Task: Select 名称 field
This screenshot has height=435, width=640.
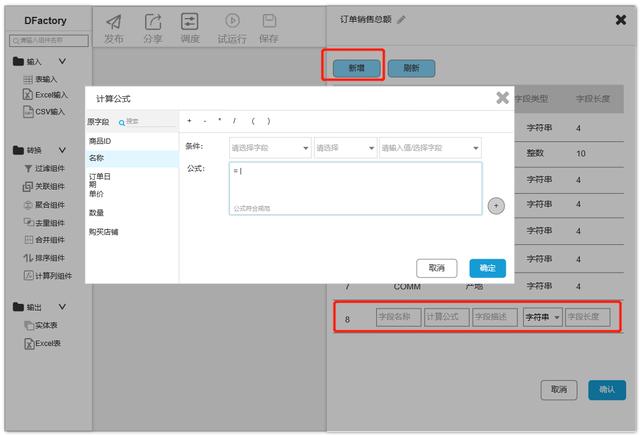Action: [x=131, y=158]
